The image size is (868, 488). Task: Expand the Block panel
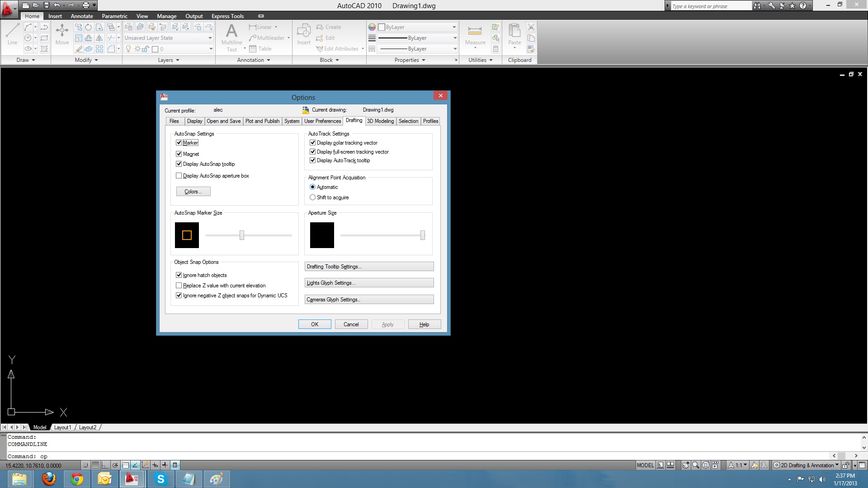click(329, 60)
